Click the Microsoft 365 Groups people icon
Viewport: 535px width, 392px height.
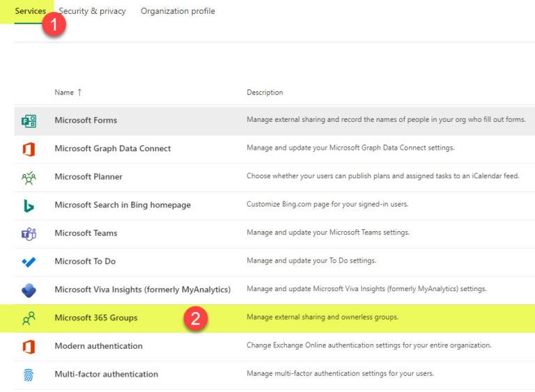tap(29, 318)
